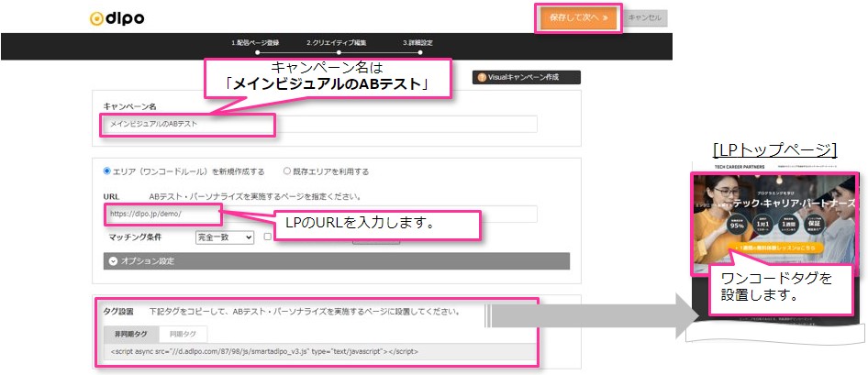Screen dimensions: 868x375
Task: Tick the checkbox next to 完全一致 dropdown
Action: point(267,237)
